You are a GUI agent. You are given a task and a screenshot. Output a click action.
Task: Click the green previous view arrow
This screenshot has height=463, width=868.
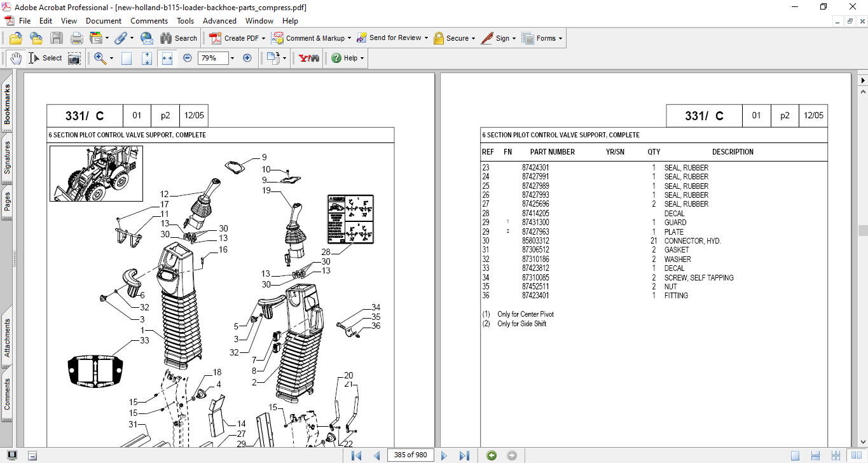click(x=491, y=455)
